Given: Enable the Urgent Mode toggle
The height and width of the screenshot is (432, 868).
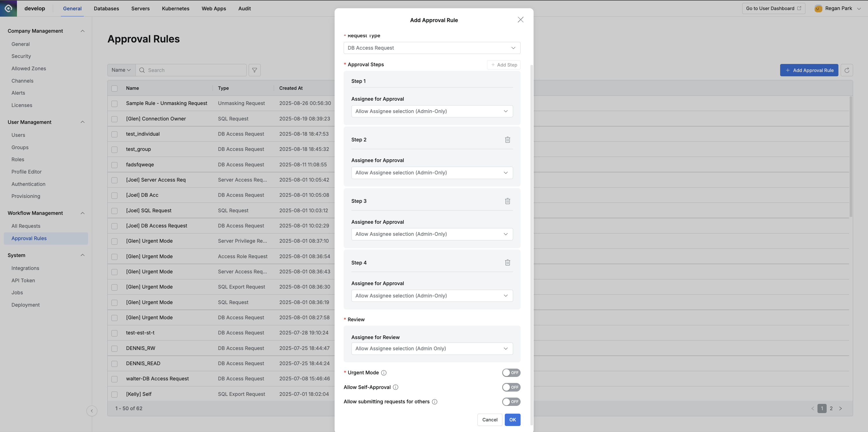Looking at the screenshot, I should 511,373.
